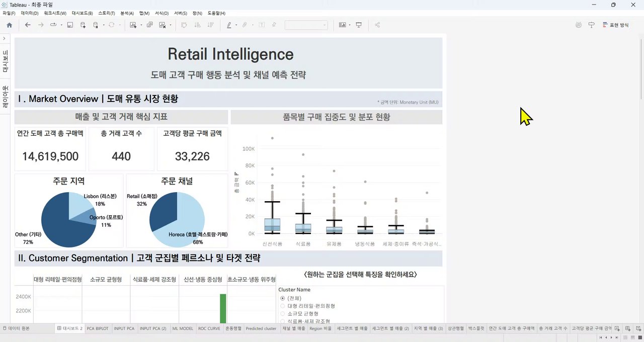Add new story tab icon at bottom
The width and height of the screenshot is (644, 342).
tap(638, 328)
